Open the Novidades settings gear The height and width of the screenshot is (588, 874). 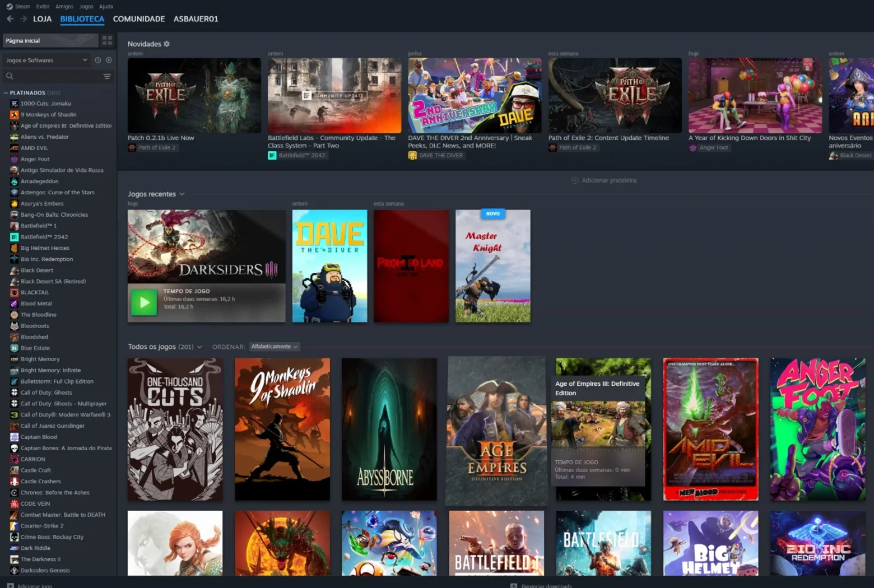(166, 44)
